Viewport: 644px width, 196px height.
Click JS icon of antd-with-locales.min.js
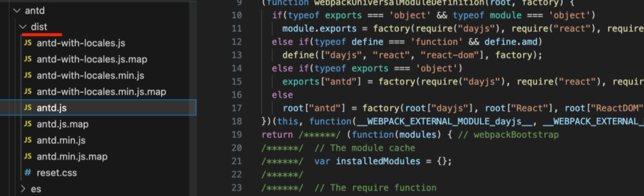click(x=27, y=75)
